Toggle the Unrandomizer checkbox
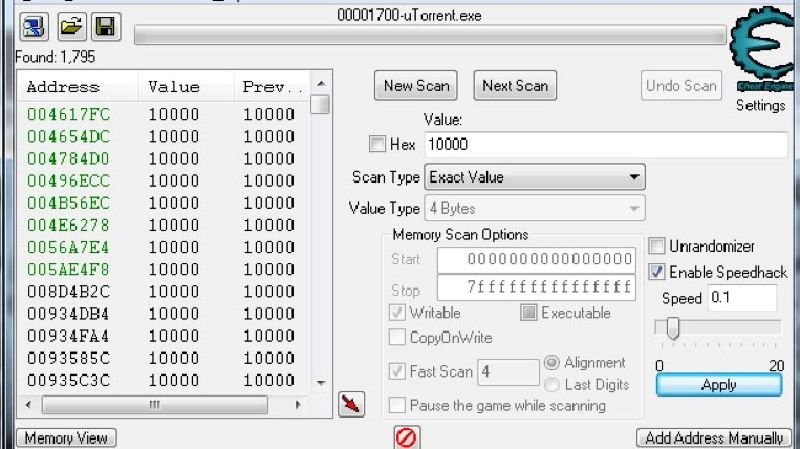Screen dimensions: 800x449 pyautogui.click(x=657, y=246)
